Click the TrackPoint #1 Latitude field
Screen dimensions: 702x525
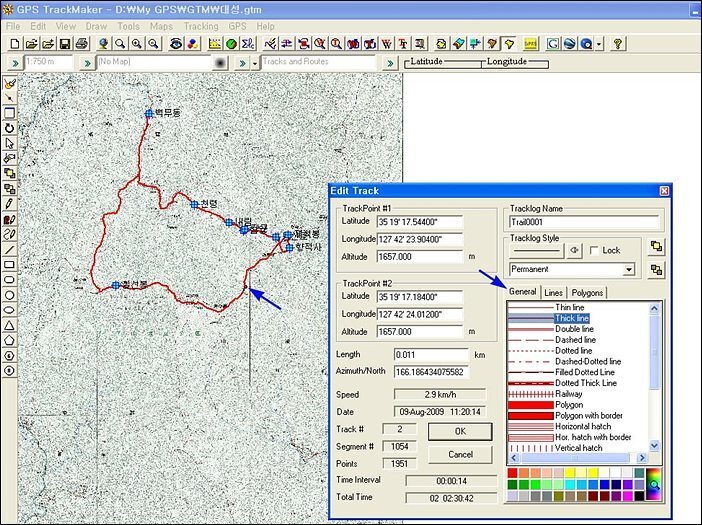click(419, 222)
